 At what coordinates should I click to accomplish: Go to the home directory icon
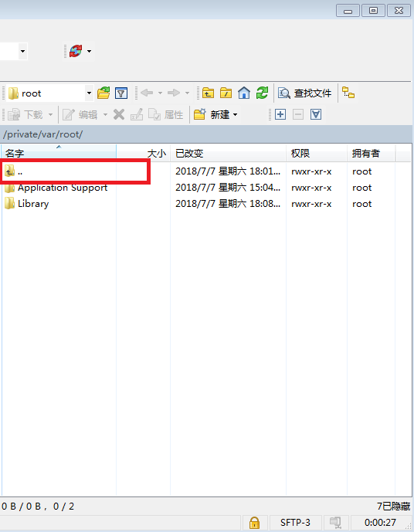pyautogui.click(x=244, y=93)
